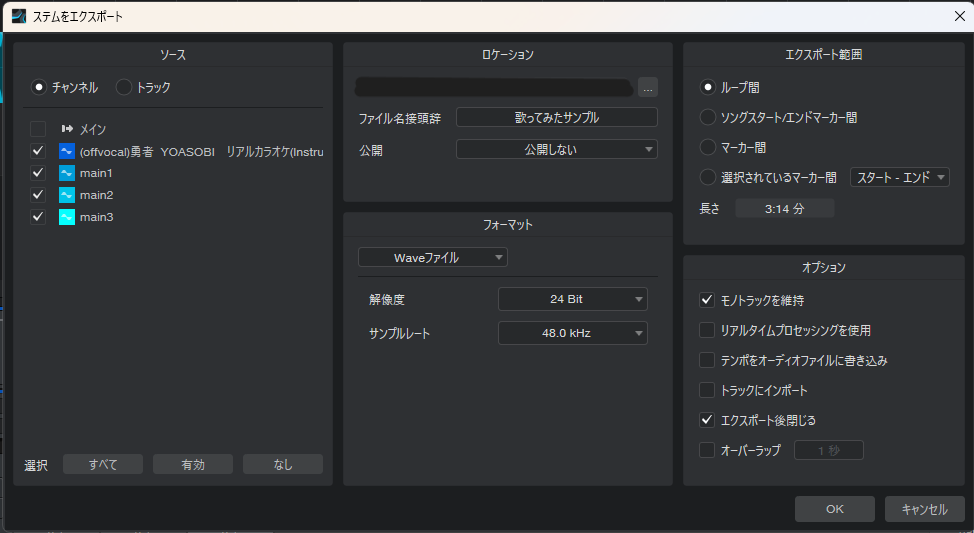Click the waveform icon next to main3

[66, 217]
